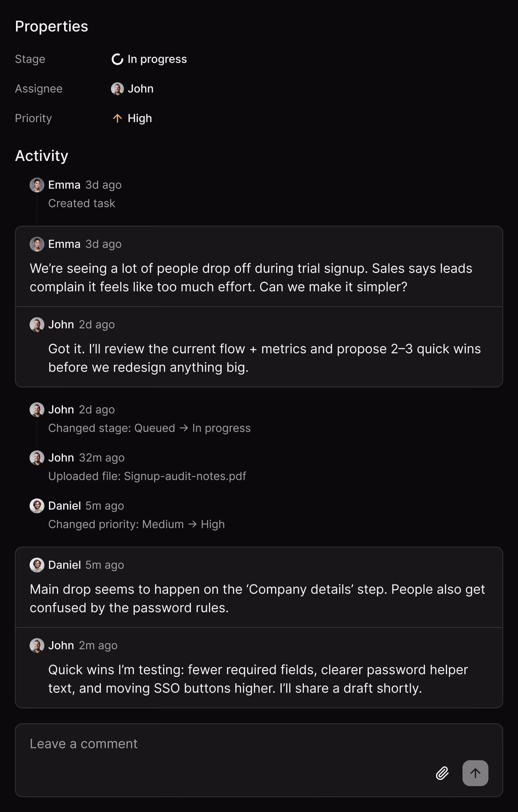Click Daniel's avatar on the priority change entry

[37, 506]
